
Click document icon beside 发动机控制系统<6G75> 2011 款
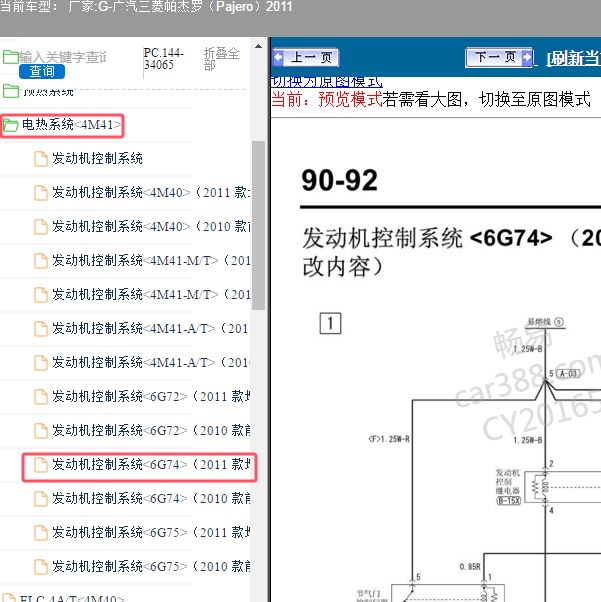coord(41,533)
